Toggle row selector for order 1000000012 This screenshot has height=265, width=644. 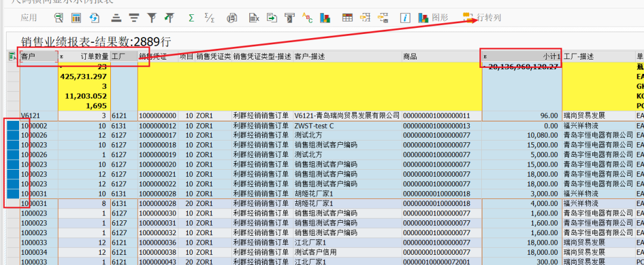coord(13,126)
